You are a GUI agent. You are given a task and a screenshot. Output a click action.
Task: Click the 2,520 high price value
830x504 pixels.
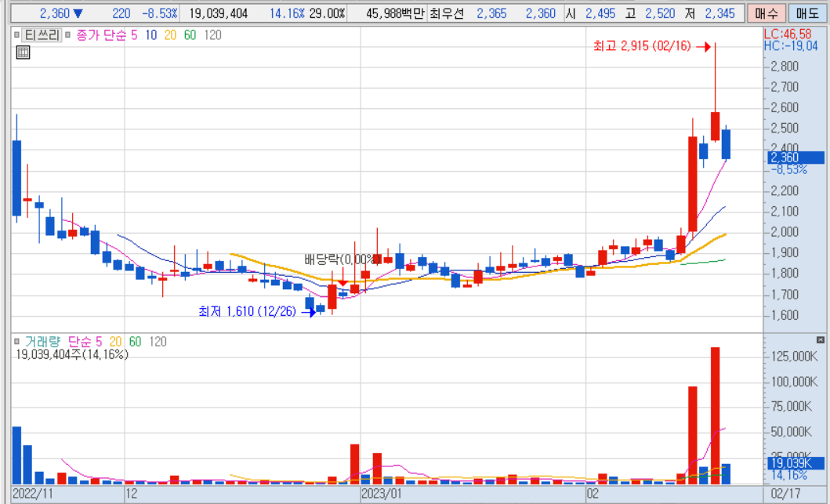pos(660,13)
